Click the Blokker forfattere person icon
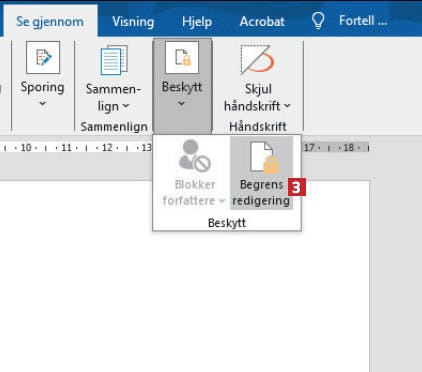Image resolution: width=422 pixels, height=372 pixels. click(x=194, y=156)
